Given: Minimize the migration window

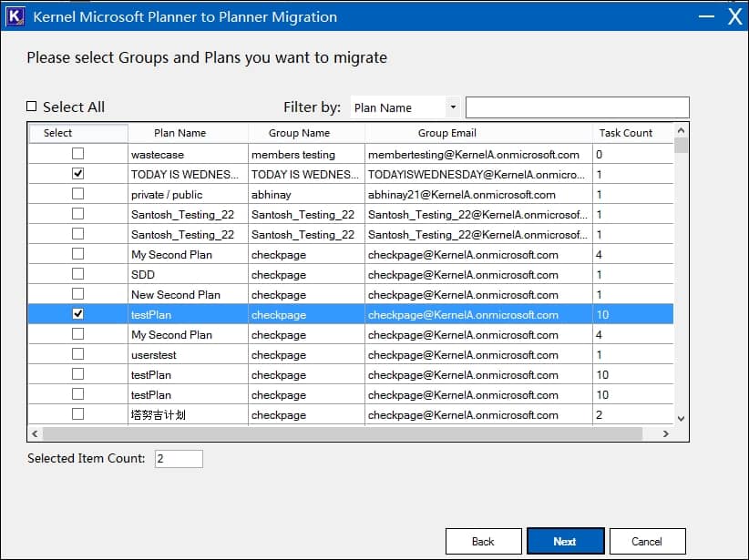Looking at the screenshot, I should coord(706,16).
